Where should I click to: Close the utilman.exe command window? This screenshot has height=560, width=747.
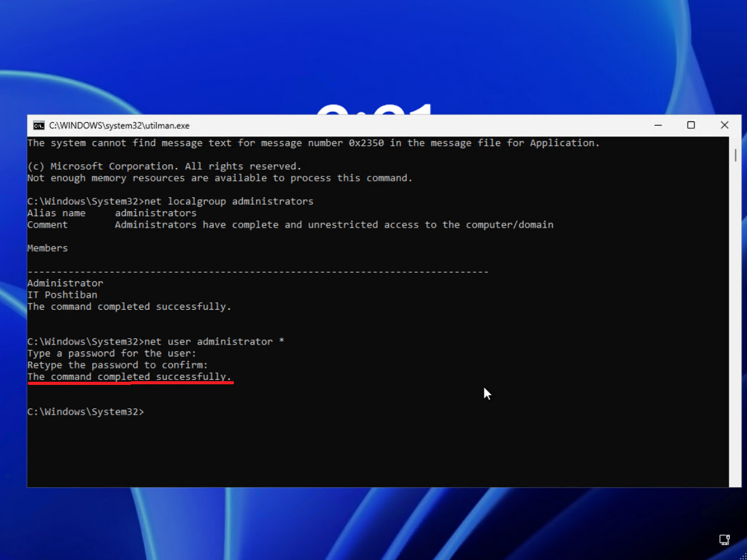(x=724, y=125)
